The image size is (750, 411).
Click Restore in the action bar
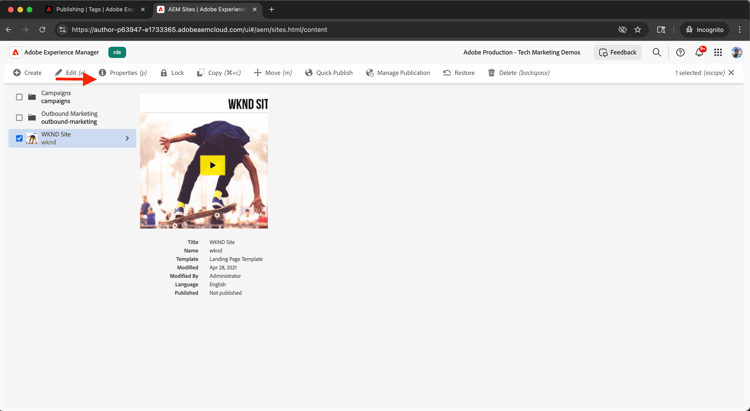pyautogui.click(x=459, y=73)
